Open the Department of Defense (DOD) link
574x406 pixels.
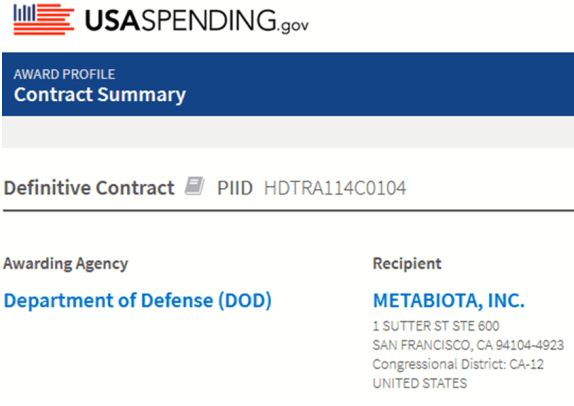138,300
